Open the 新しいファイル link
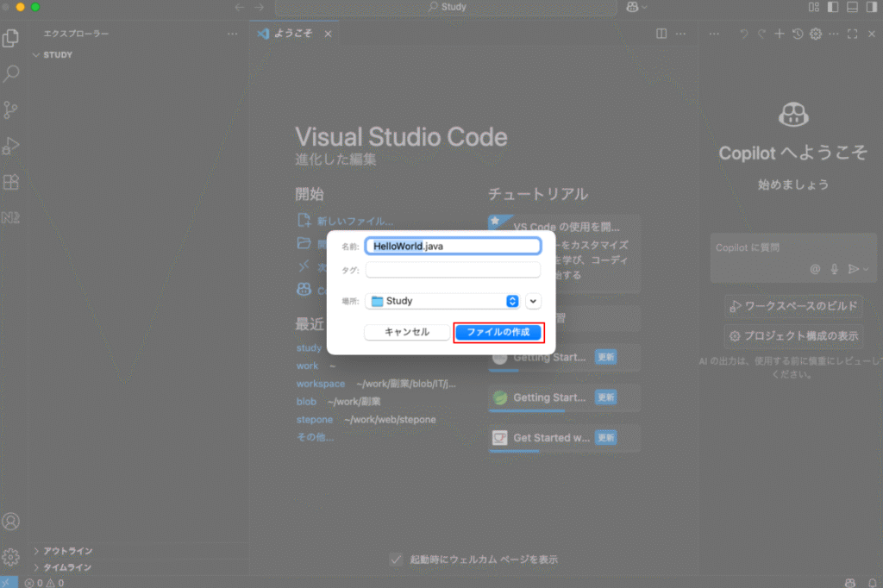The image size is (883, 588). click(345, 221)
